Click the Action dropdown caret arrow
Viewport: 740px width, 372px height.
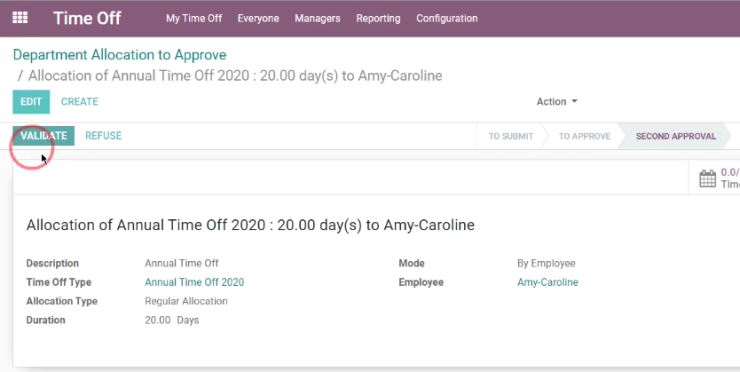click(574, 101)
